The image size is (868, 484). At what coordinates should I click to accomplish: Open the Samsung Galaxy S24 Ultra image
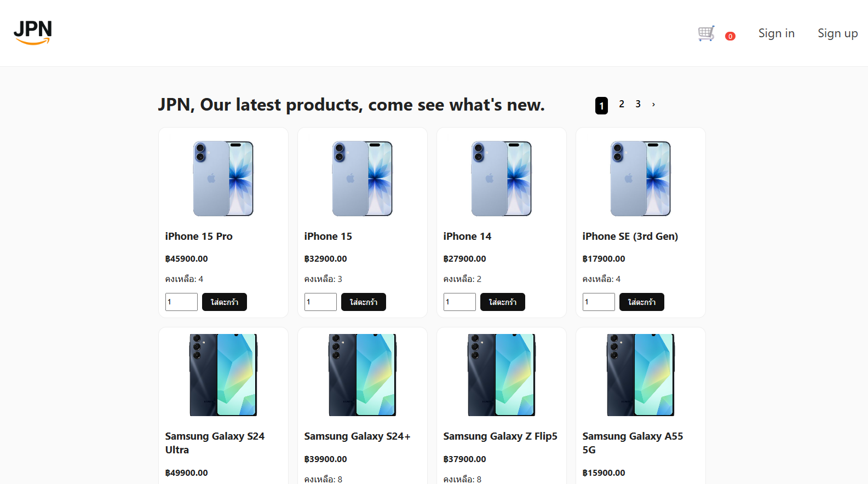223,375
